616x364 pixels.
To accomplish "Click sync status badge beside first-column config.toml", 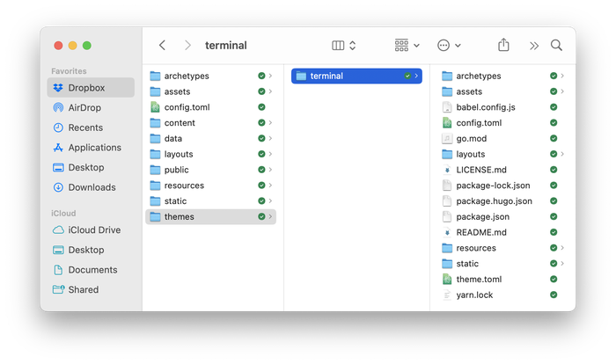I will pyautogui.click(x=261, y=107).
